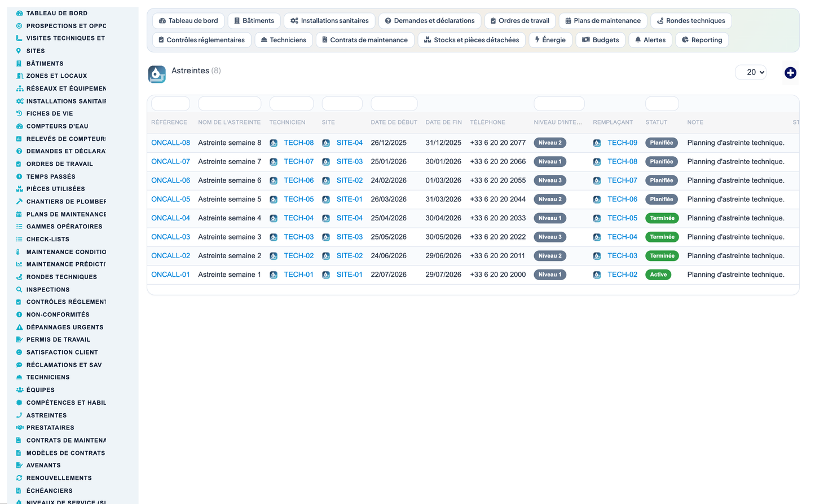Click the site icon beside SITE-04 in the first row
The width and height of the screenshot is (815, 504).
pyautogui.click(x=326, y=143)
